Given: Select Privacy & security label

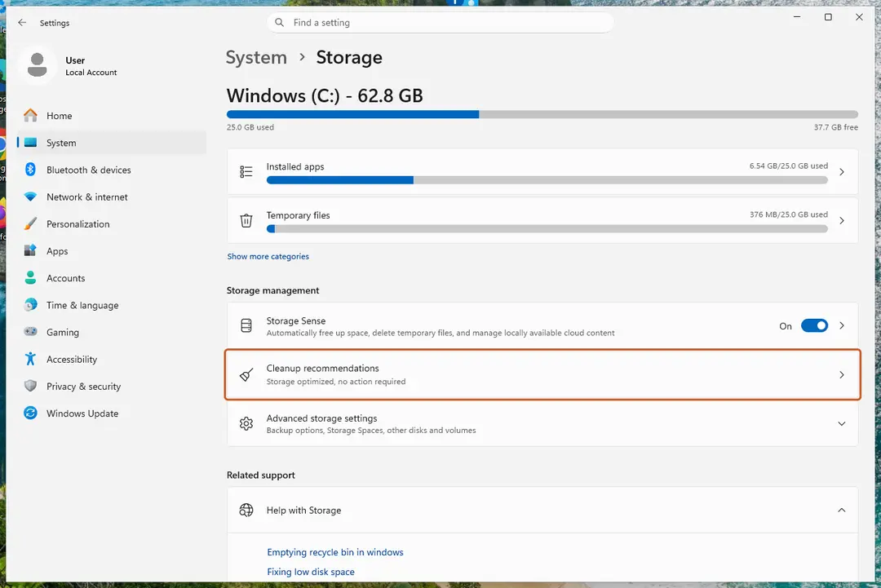Looking at the screenshot, I should [83, 386].
